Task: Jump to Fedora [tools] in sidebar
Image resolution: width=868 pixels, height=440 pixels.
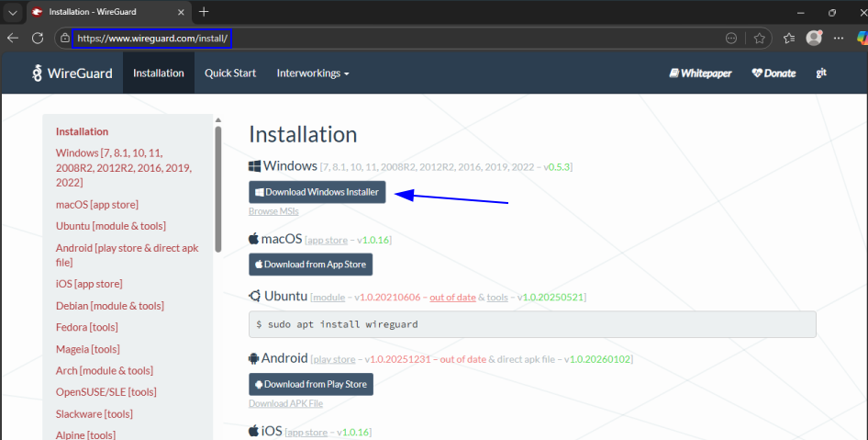Action: point(87,328)
